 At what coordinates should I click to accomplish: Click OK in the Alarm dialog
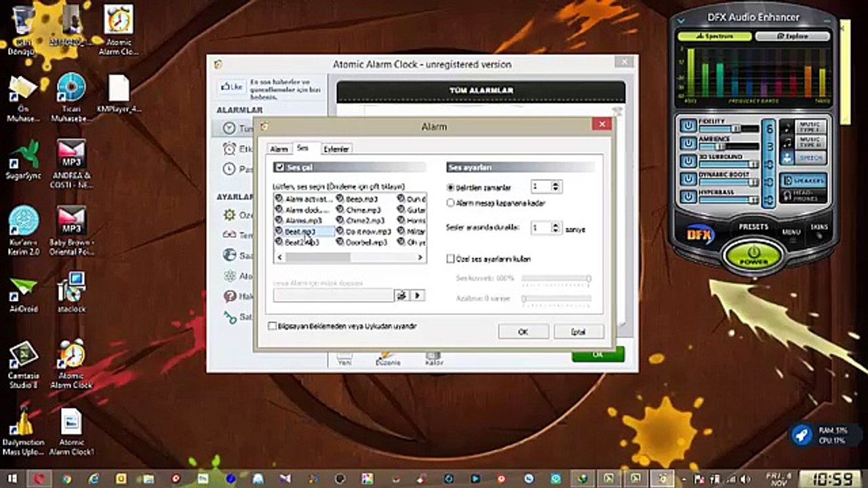[x=523, y=331]
